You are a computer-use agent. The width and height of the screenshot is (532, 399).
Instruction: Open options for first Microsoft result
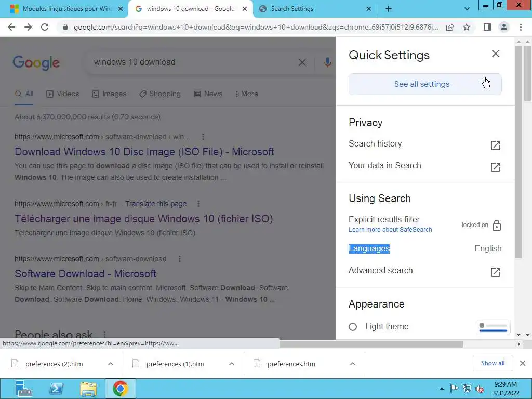203,137
